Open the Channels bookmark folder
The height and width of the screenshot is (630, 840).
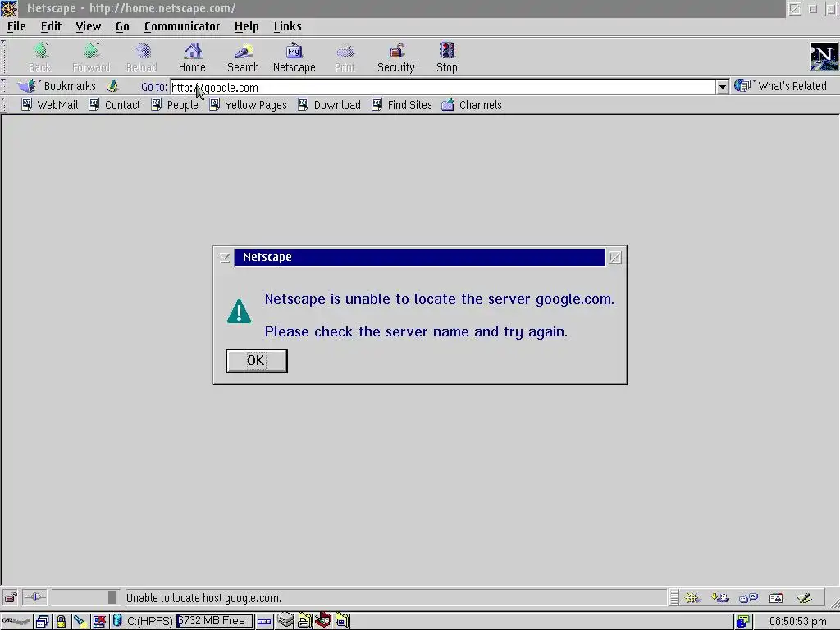pyautogui.click(x=472, y=105)
